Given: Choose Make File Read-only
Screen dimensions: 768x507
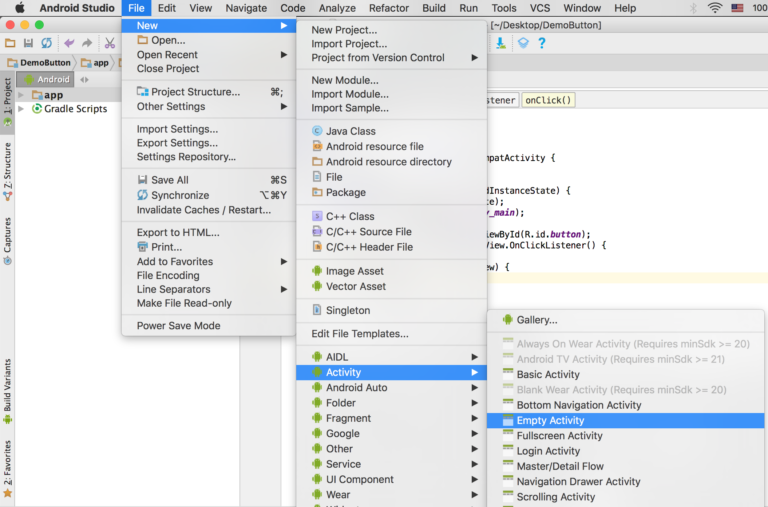Looking at the screenshot, I should point(209,303).
